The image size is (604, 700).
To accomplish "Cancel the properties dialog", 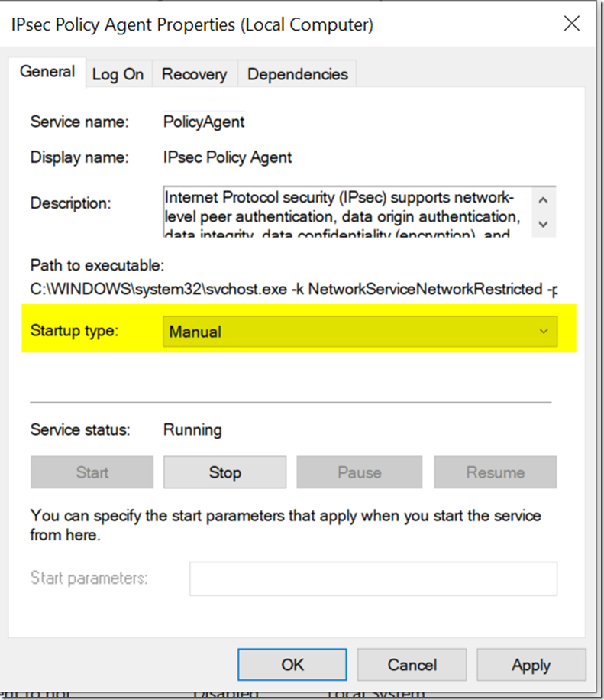I will pyautogui.click(x=412, y=665).
